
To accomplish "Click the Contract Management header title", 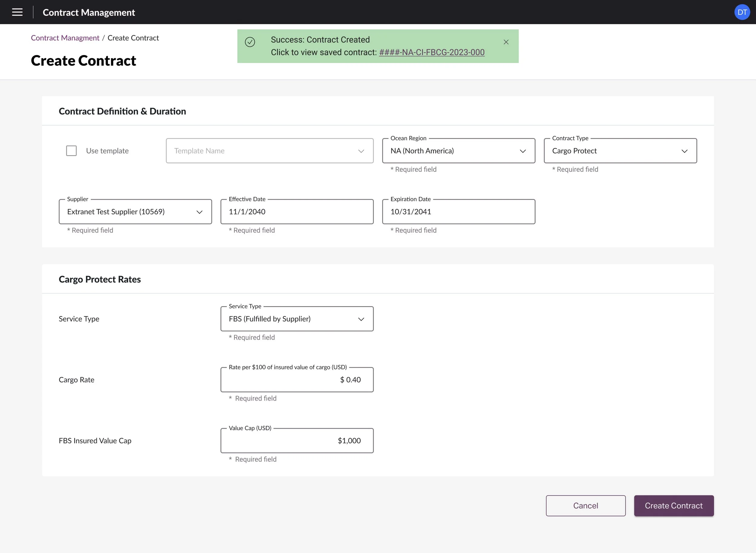I will [89, 13].
